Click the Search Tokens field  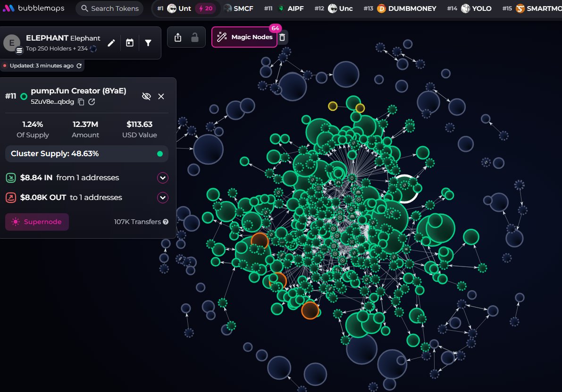(109, 8)
